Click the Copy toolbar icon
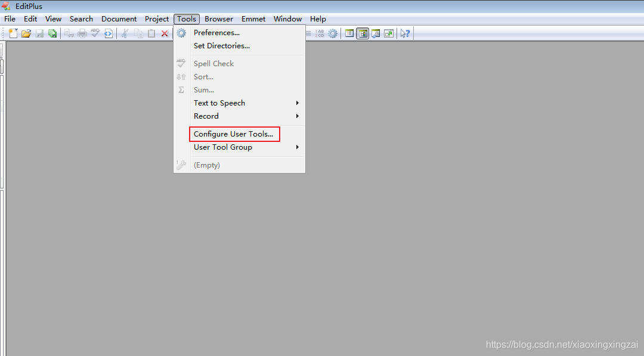The width and height of the screenshot is (644, 356). click(138, 33)
